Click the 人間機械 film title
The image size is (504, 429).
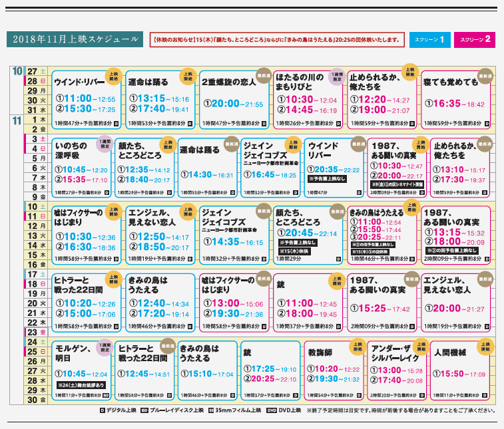449,353
